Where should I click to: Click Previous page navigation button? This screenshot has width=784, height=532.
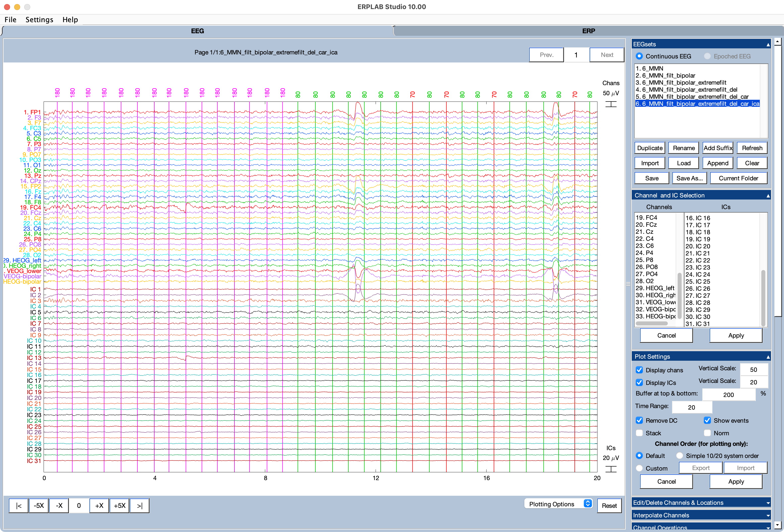[546, 55]
